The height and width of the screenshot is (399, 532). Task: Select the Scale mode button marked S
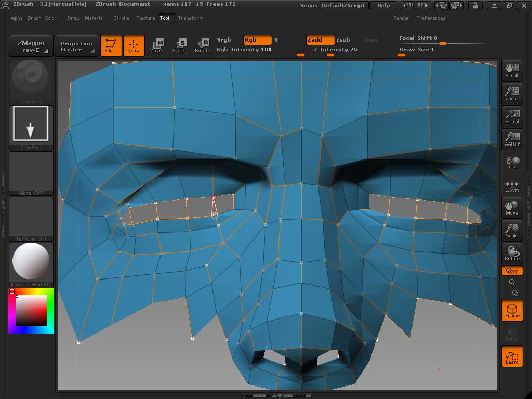(x=179, y=46)
